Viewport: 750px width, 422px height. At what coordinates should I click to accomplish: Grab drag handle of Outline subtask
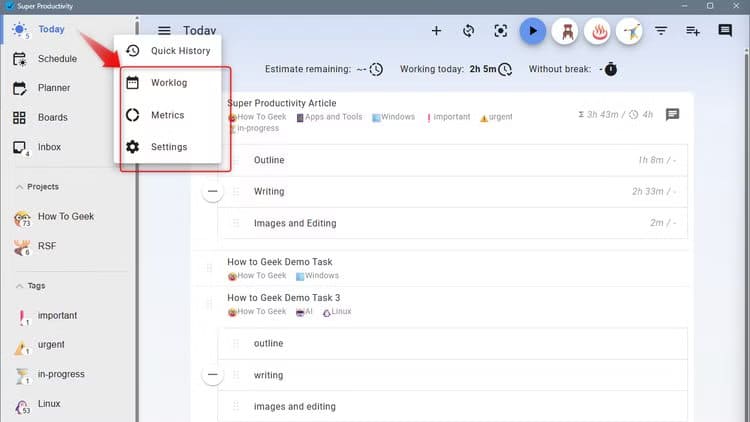coord(236,160)
